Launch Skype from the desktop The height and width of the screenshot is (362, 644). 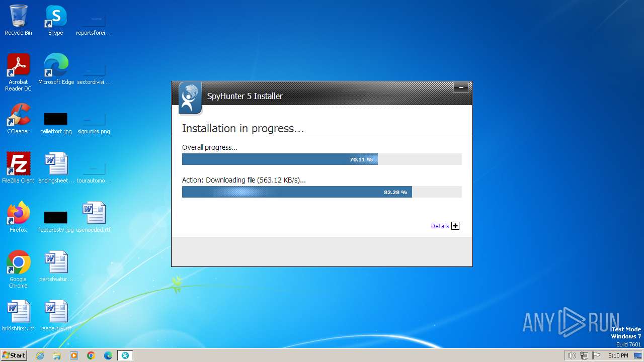coord(55,20)
